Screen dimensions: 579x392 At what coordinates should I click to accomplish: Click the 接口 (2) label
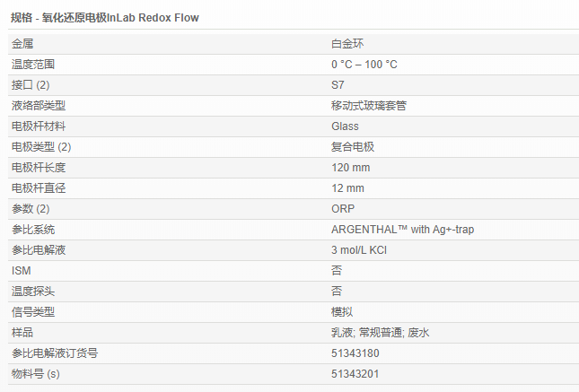tap(31, 85)
